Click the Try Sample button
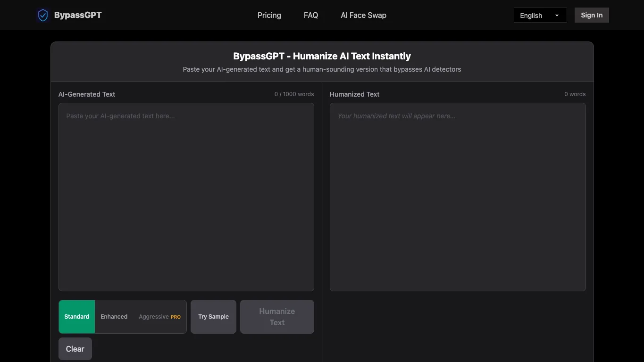This screenshot has width=644, height=362. click(213, 317)
